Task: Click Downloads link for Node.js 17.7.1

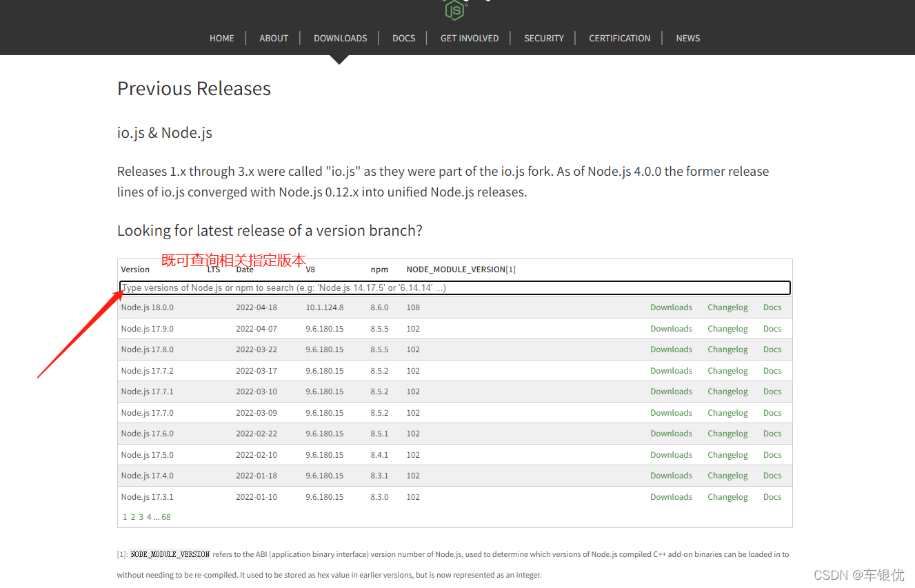Action: 671,392
